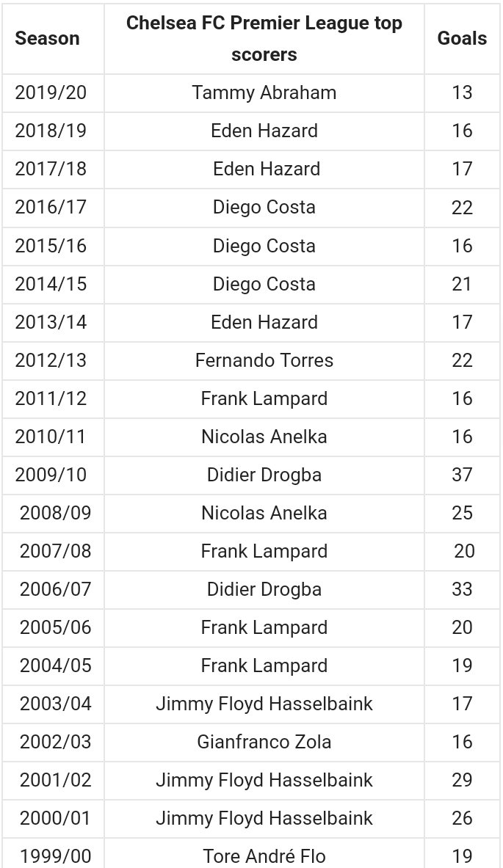The image size is (503, 868).
Task: Click the Gianfranco Zola cell
Action: click(x=264, y=742)
